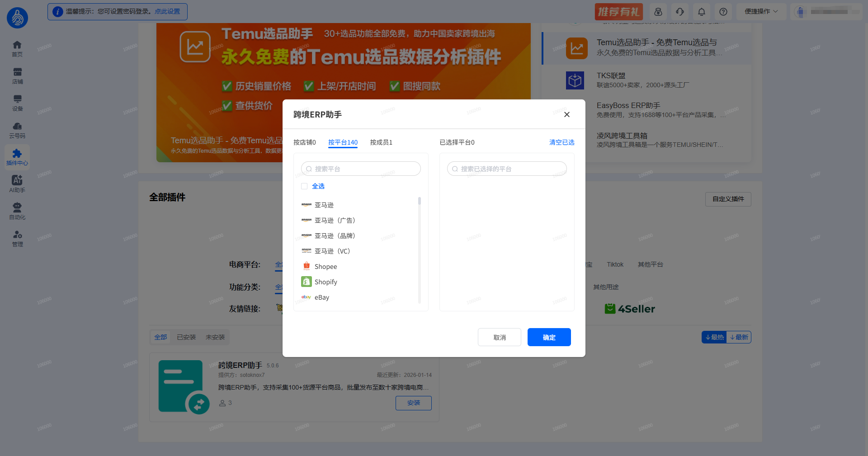Confirm with the 确定 button
Screen dimensions: 868x456
tap(549, 337)
